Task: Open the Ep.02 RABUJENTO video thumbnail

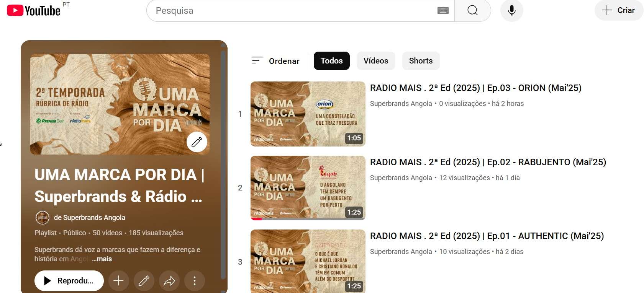Action: [x=308, y=188]
